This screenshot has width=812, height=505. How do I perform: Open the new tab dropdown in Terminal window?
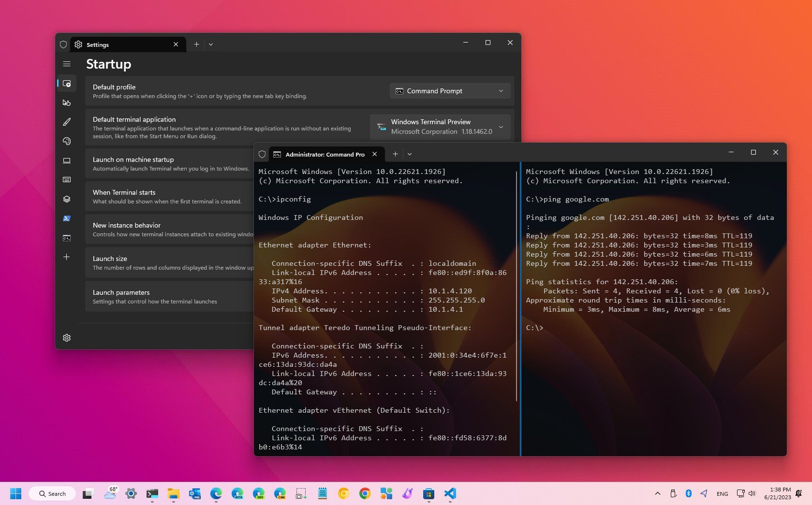pos(410,154)
